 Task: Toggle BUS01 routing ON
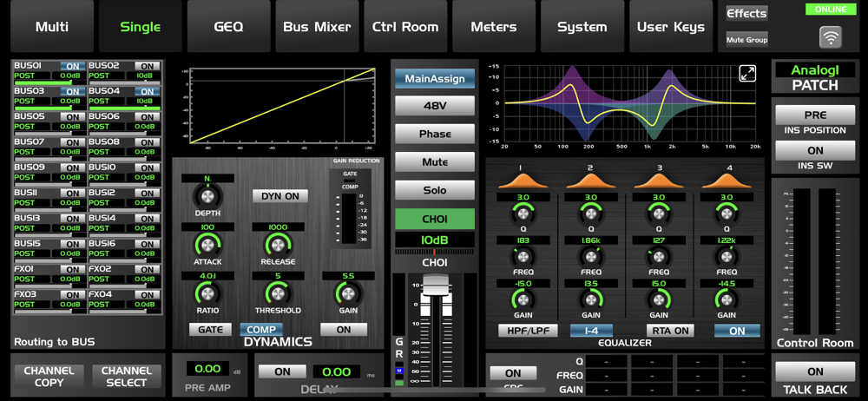[x=73, y=66]
